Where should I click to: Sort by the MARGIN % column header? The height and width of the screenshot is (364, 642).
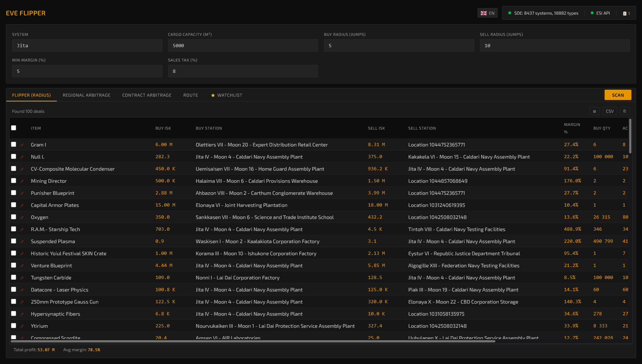coord(572,128)
